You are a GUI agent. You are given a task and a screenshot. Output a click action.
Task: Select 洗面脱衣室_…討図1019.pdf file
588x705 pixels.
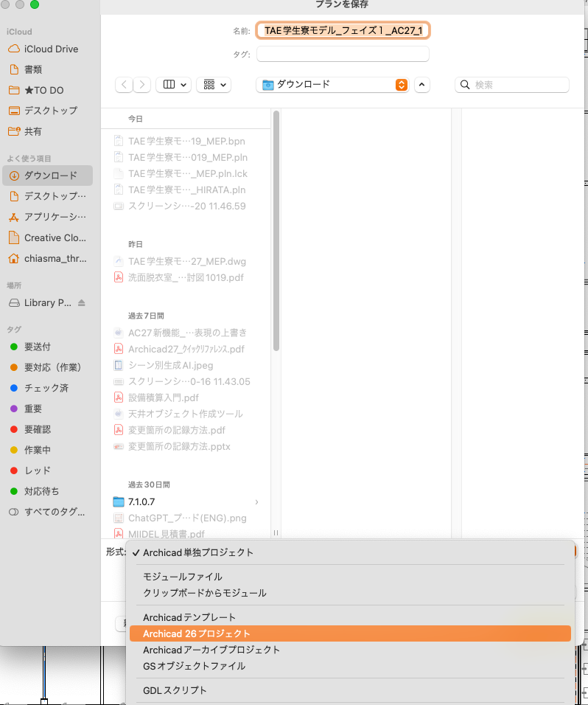click(186, 277)
